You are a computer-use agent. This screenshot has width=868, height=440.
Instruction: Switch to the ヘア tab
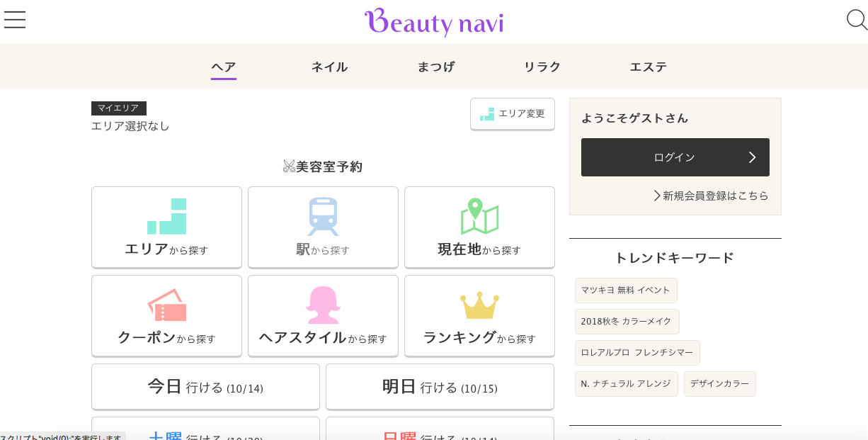pos(224,67)
